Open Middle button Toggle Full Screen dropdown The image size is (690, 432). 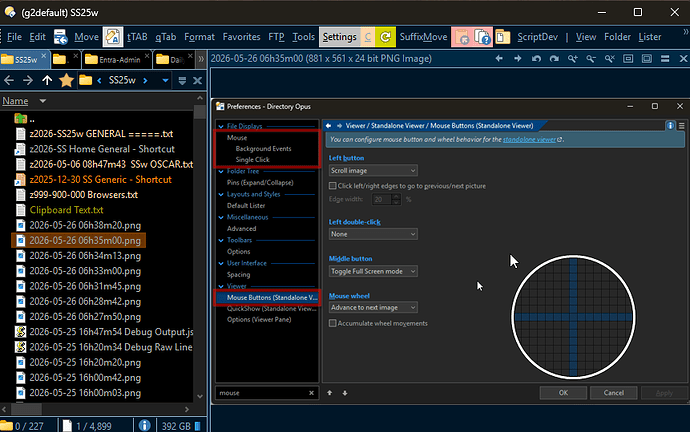click(373, 271)
